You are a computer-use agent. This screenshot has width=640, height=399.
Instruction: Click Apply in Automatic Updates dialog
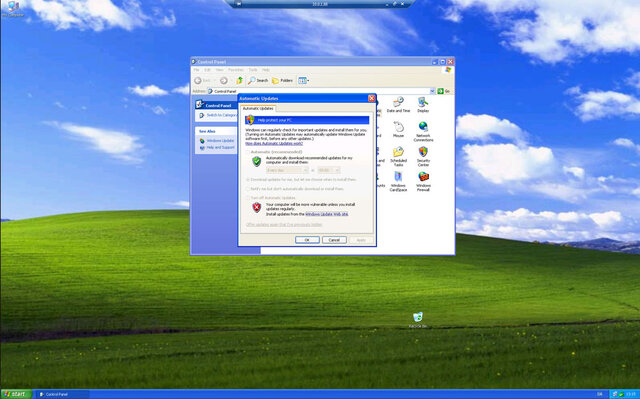click(361, 240)
